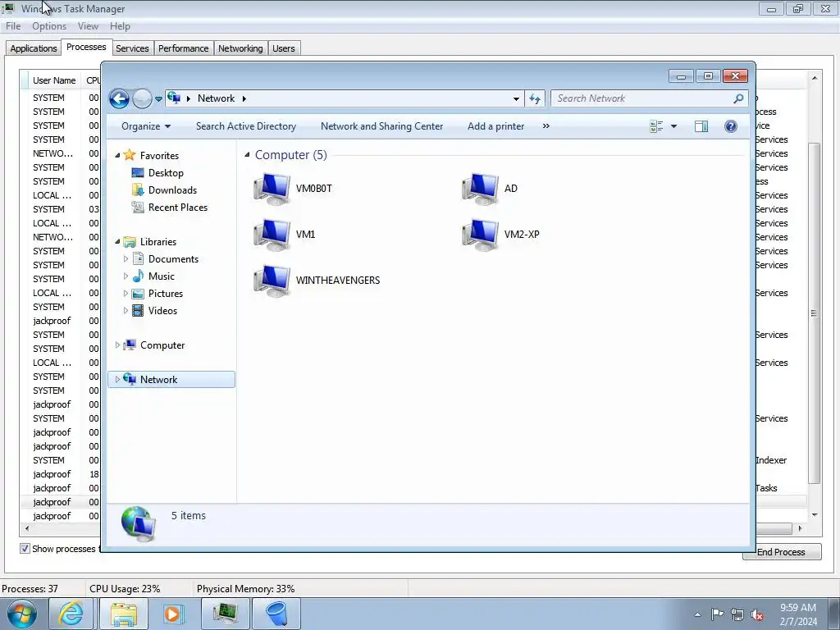The width and height of the screenshot is (840, 630).
Task: Expand the Computer tree node
Action: 118,345
